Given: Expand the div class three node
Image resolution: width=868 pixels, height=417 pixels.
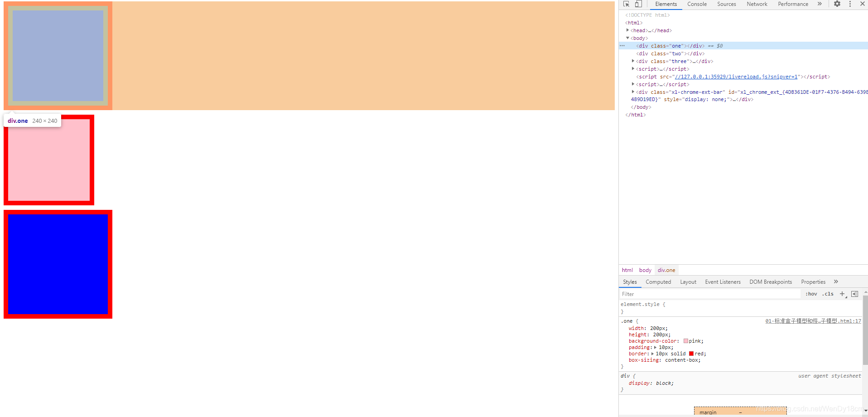Looking at the screenshot, I should coord(633,61).
